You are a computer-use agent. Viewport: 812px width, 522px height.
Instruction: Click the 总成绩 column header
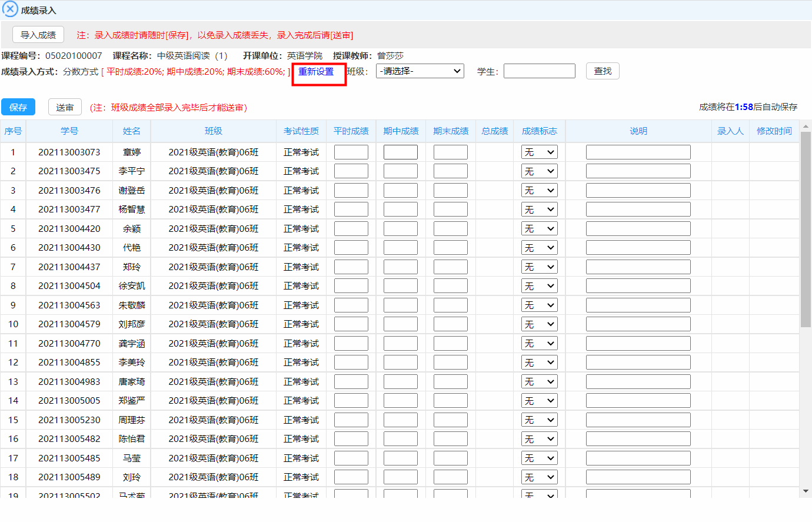pyautogui.click(x=494, y=131)
